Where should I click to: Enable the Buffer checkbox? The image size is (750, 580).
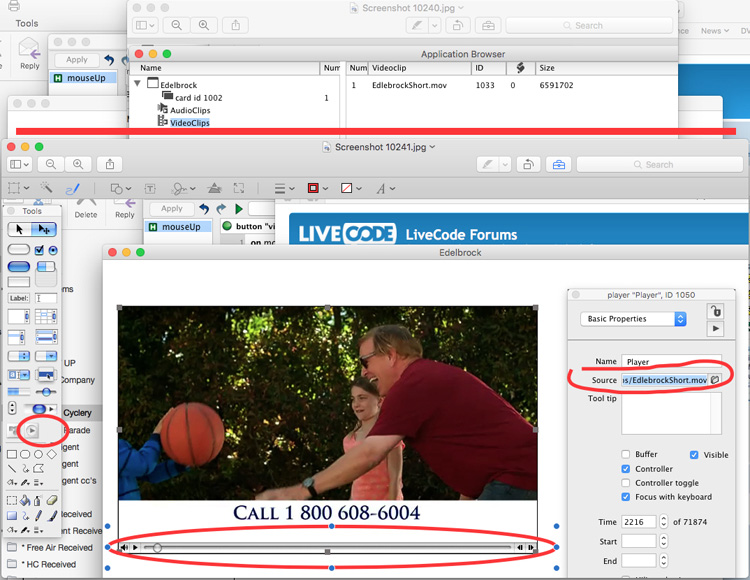(626, 454)
